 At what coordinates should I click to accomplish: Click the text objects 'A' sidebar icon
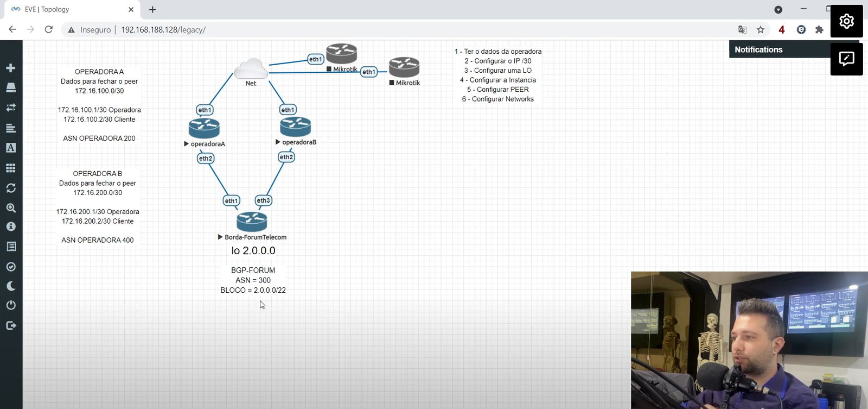[x=10, y=148]
